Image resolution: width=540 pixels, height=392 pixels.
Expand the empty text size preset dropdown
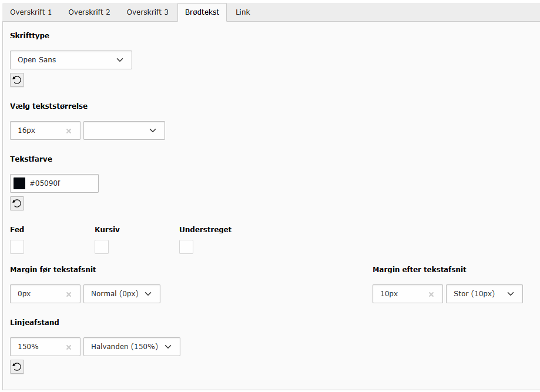click(124, 130)
